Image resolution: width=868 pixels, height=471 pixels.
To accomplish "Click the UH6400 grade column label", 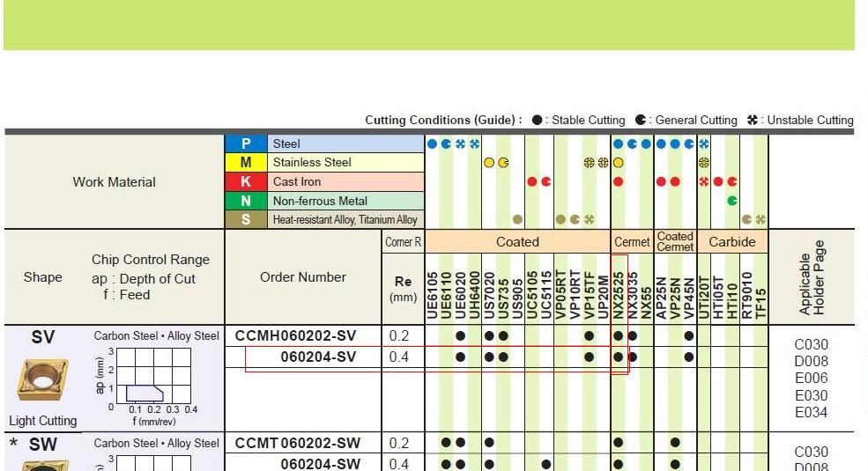I will tap(474, 295).
